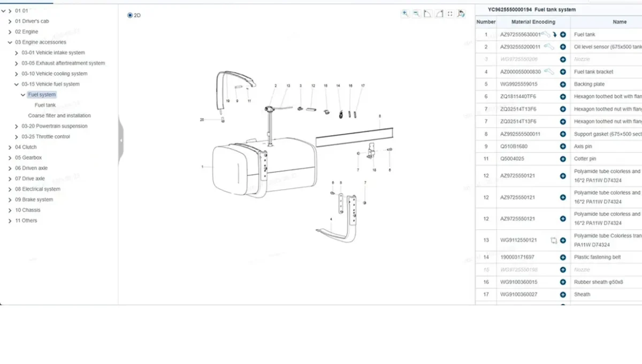Click the zoom out magnifier icon
The width and height of the screenshot is (642, 364).
[x=416, y=14]
